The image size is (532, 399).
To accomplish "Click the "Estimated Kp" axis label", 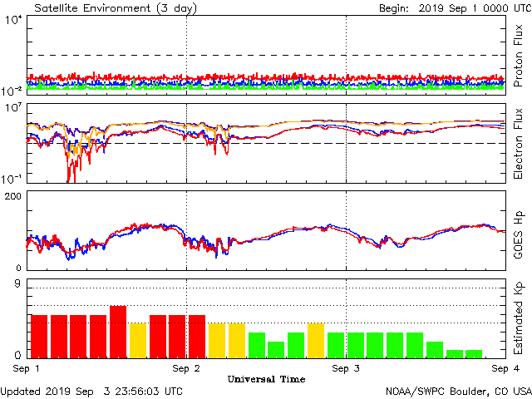I will [518, 318].
